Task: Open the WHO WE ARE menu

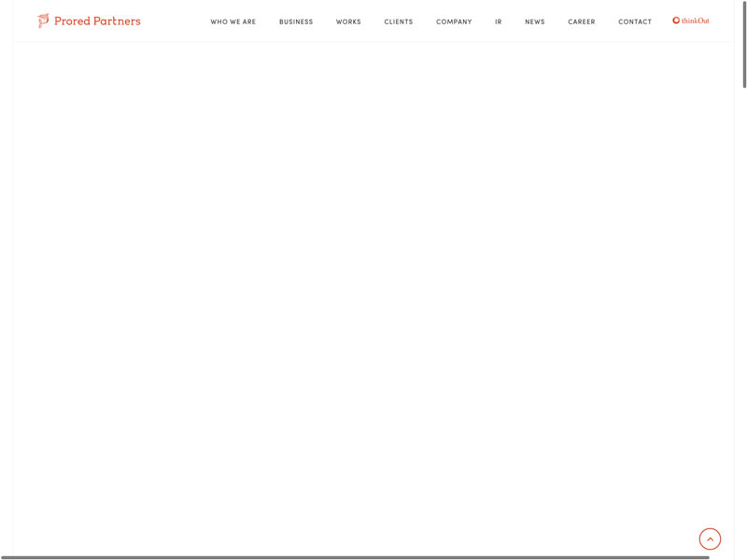Action: [x=233, y=21]
